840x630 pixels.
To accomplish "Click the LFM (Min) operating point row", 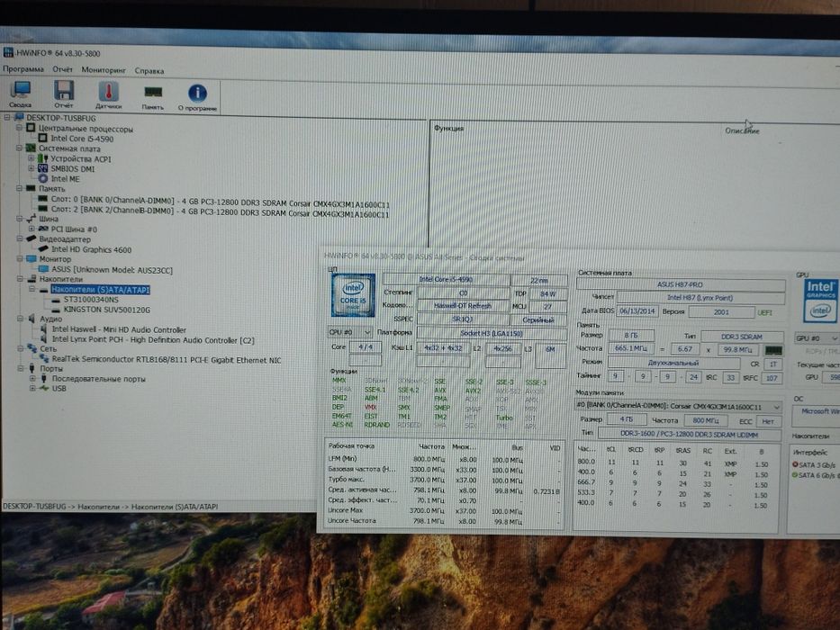I will click(444, 459).
